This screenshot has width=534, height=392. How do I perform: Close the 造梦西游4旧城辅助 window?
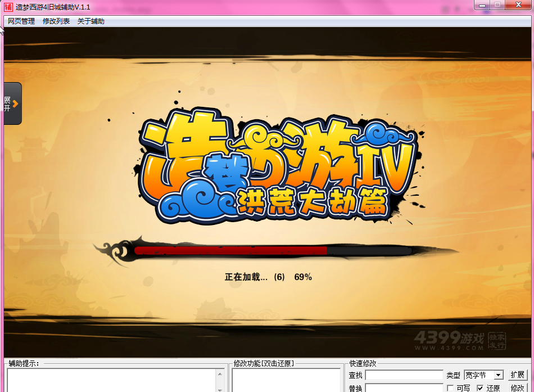pos(518,5)
